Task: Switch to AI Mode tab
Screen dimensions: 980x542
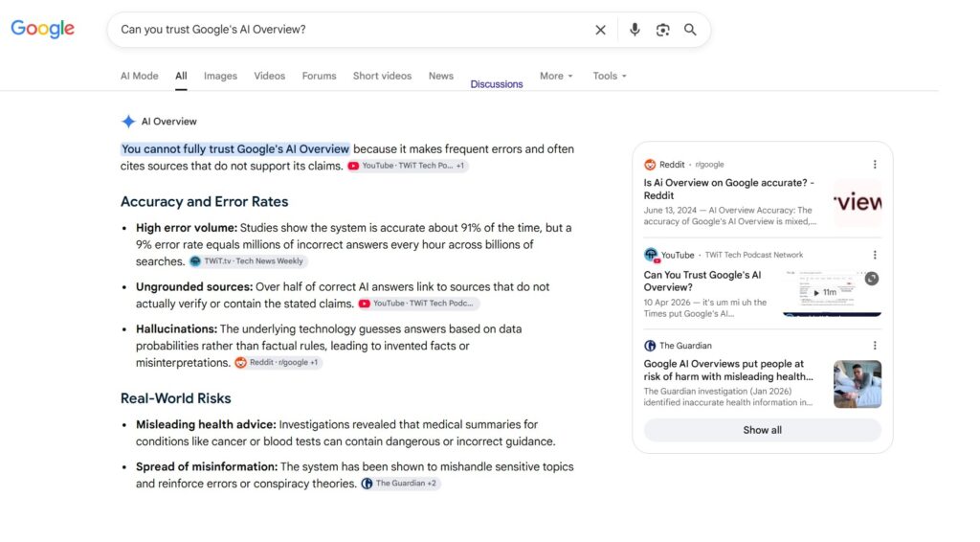Action: coord(140,76)
